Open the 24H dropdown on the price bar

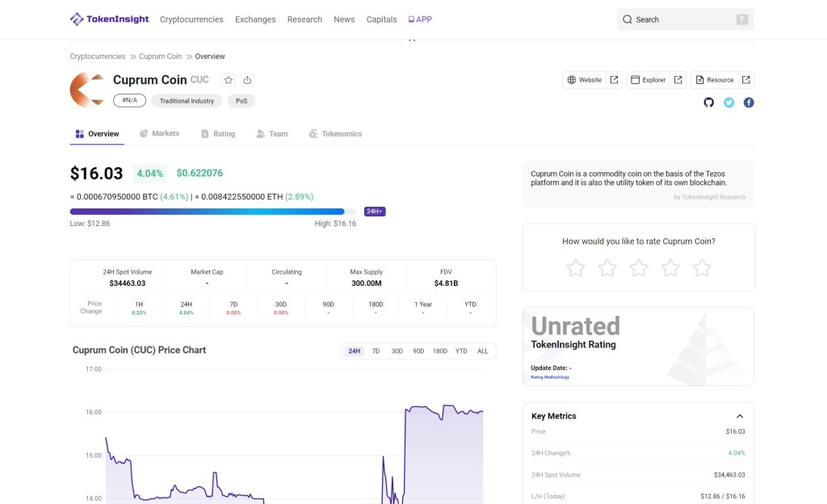374,211
